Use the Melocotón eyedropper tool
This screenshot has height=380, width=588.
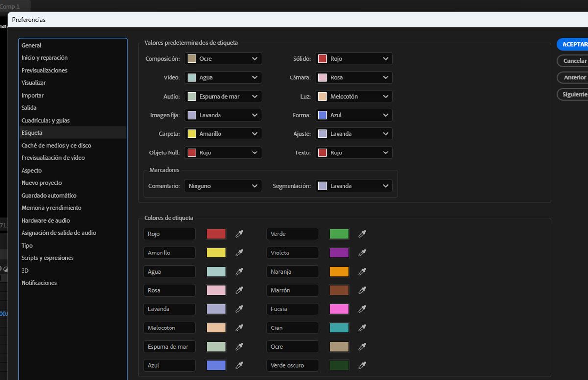coord(239,328)
